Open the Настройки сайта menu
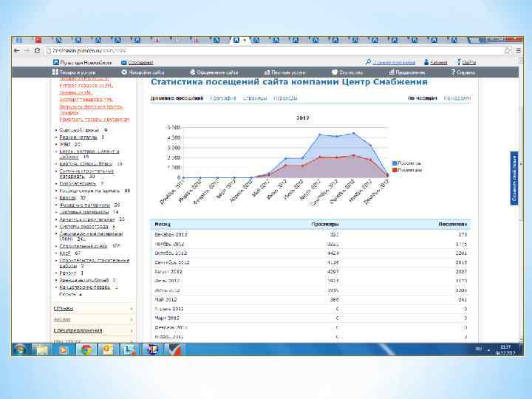The image size is (532, 399). 143,72
